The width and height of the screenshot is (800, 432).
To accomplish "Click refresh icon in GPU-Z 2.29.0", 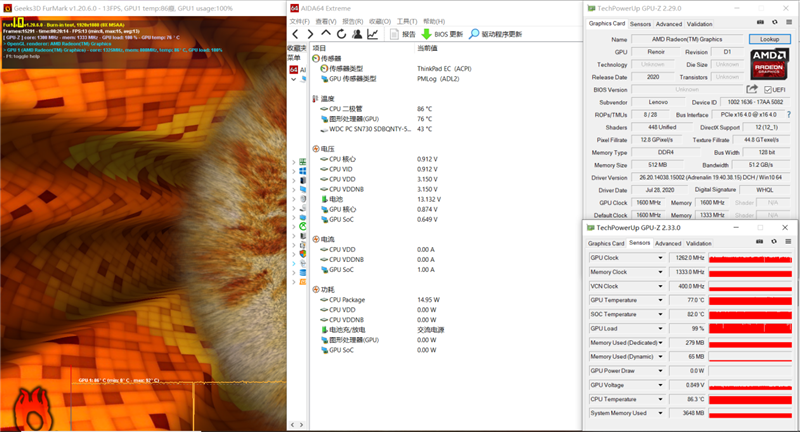I will [774, 22].
